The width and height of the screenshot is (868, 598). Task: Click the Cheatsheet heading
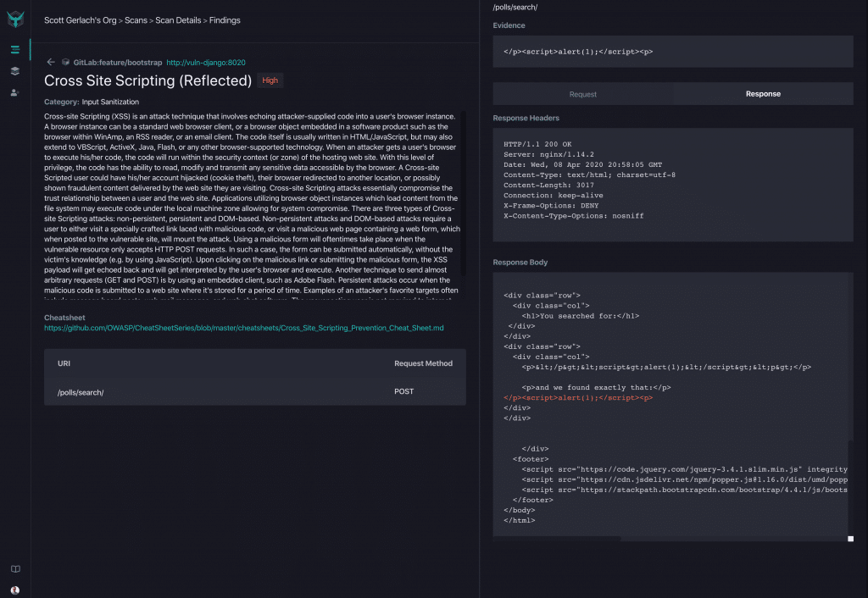(x=64, y=318)
